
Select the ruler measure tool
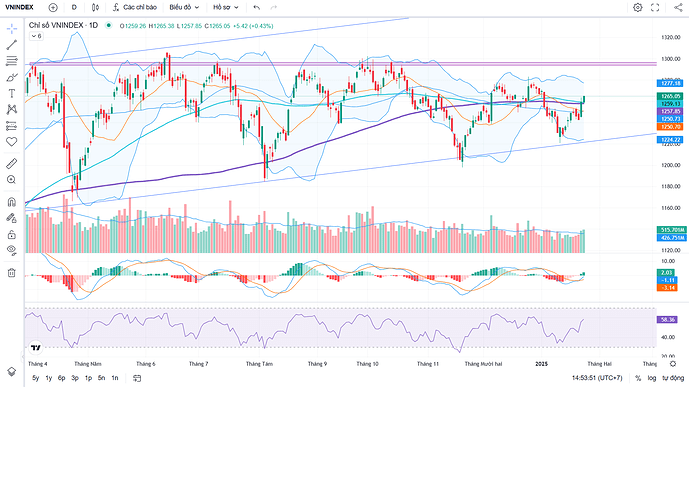pos(11,161)
